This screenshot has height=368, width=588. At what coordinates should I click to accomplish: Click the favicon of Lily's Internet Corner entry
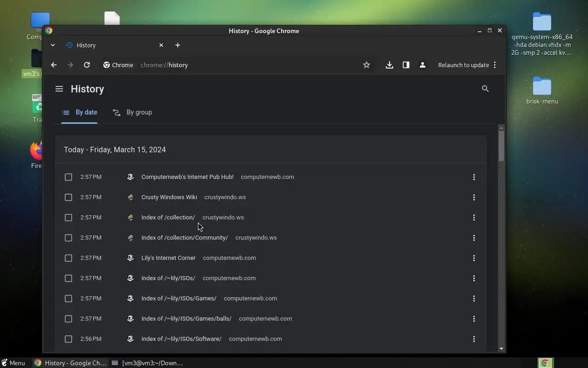[x=130, y=258]
